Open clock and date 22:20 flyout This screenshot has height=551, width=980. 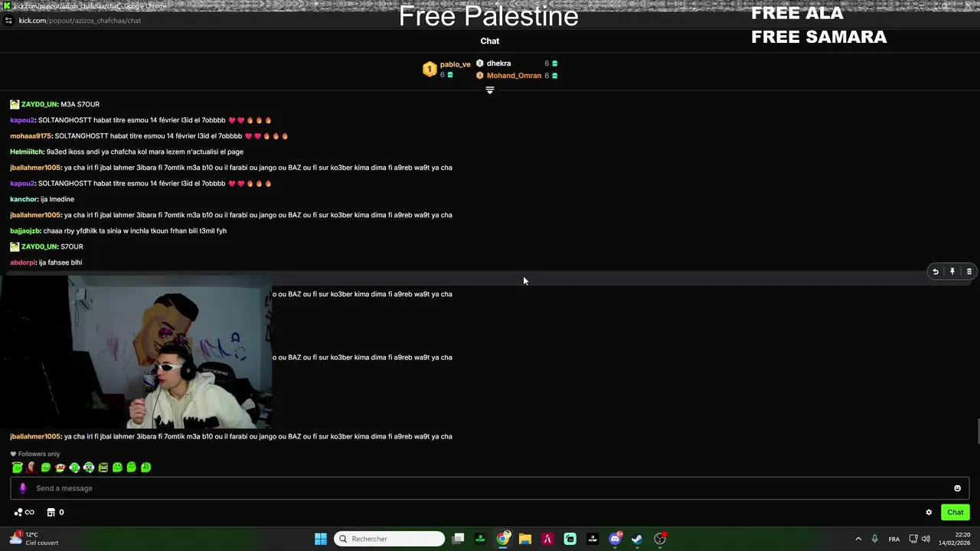(955, 539)
